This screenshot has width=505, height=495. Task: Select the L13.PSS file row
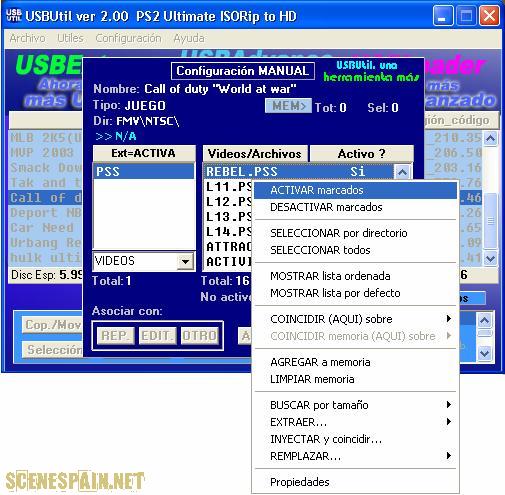(x=229, y=217)
